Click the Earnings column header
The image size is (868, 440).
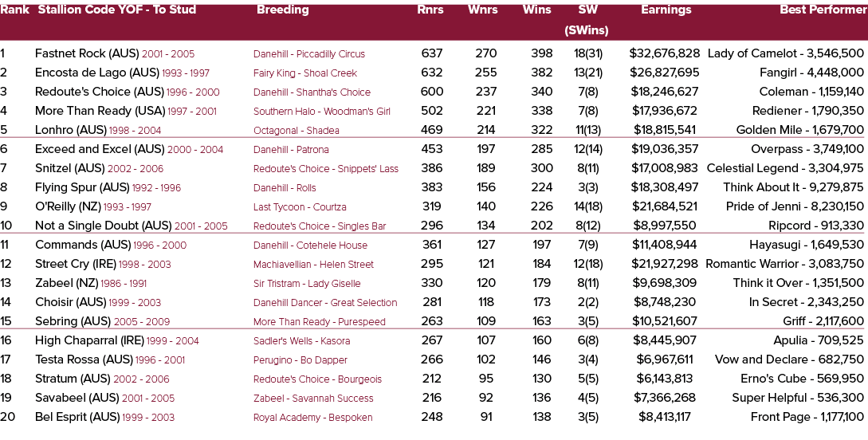coord(666,10)
